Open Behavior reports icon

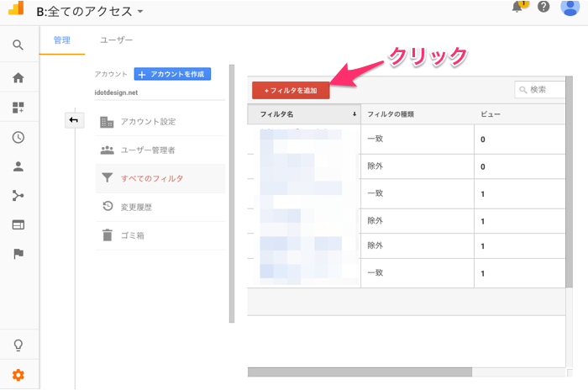(x=18, y=224)
